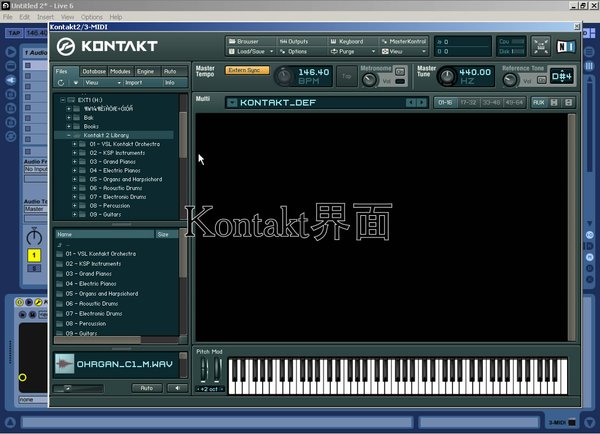Screen dimensions: 600x434
Task: Click the AUX button in the Multi header
Action: point(538,102)
